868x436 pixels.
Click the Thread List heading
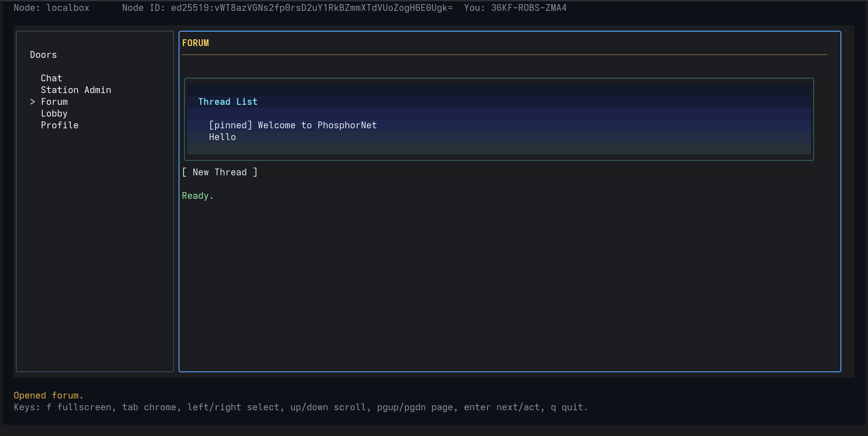point(228,102)
